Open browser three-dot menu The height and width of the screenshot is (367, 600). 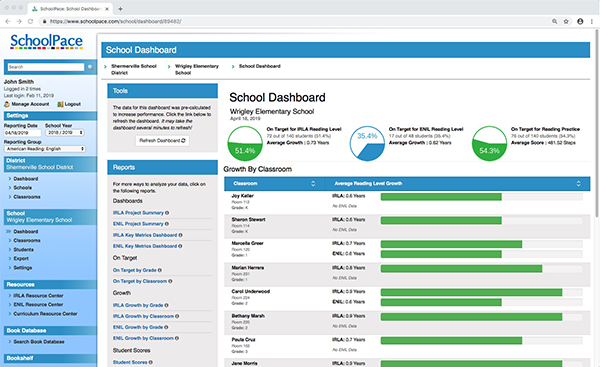tap(592, 21)
